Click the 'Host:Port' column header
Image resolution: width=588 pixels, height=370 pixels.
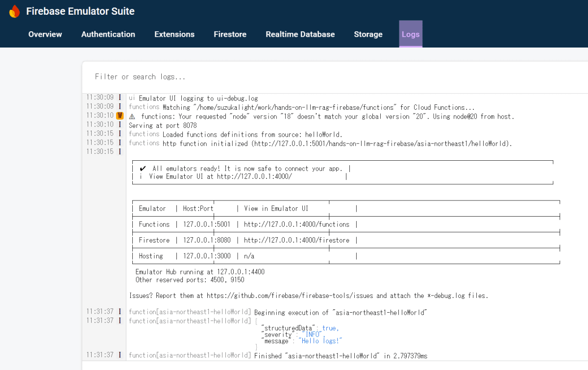click(x=198, y=208)
